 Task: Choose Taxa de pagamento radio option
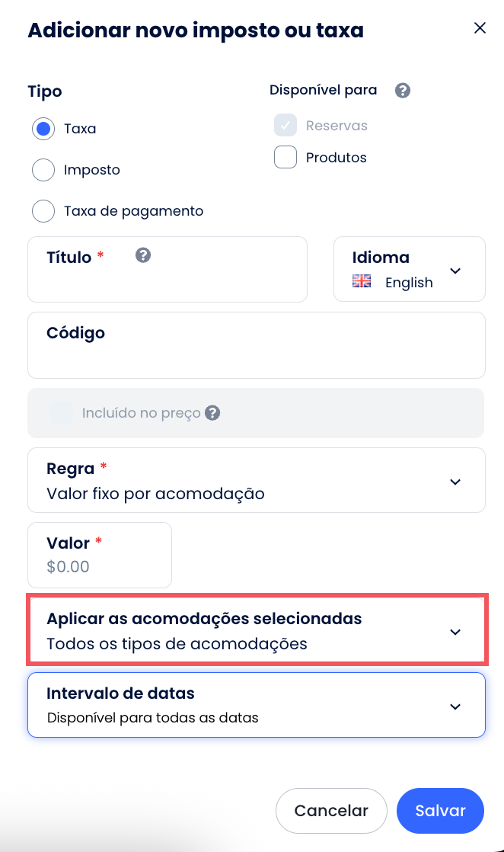pyautogui.click(x=43, y=211)
